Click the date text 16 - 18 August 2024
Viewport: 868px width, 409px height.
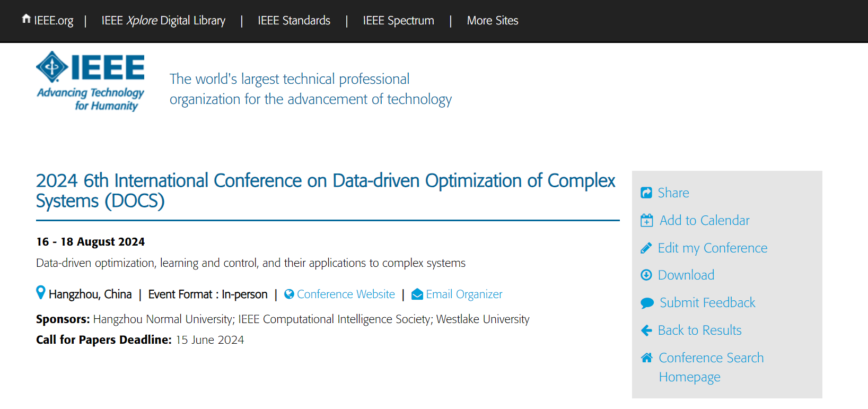[90, 241]
